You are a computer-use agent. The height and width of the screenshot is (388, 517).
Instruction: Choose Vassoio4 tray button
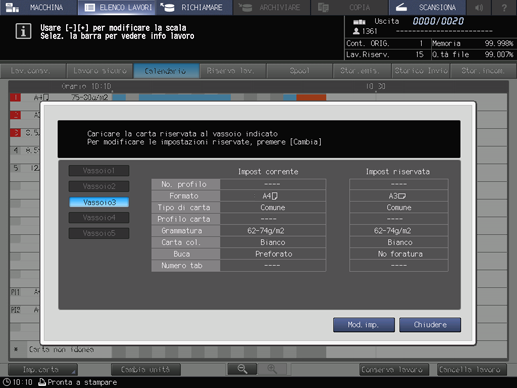[99, 218]
